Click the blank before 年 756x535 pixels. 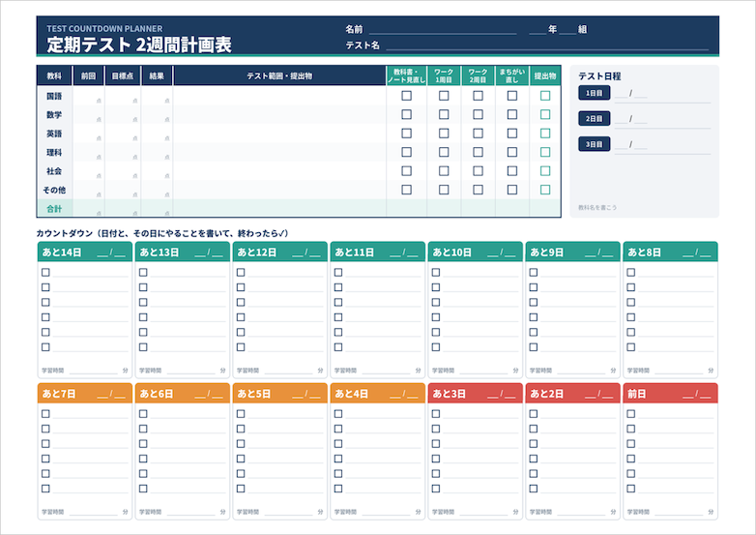click(538, 30)
